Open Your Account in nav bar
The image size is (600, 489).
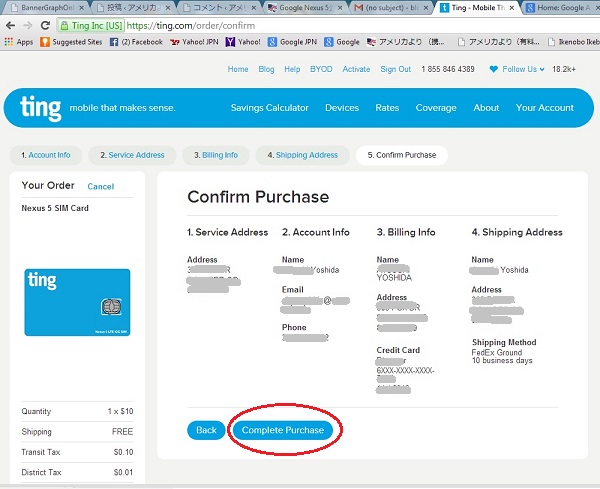(545, 108)
